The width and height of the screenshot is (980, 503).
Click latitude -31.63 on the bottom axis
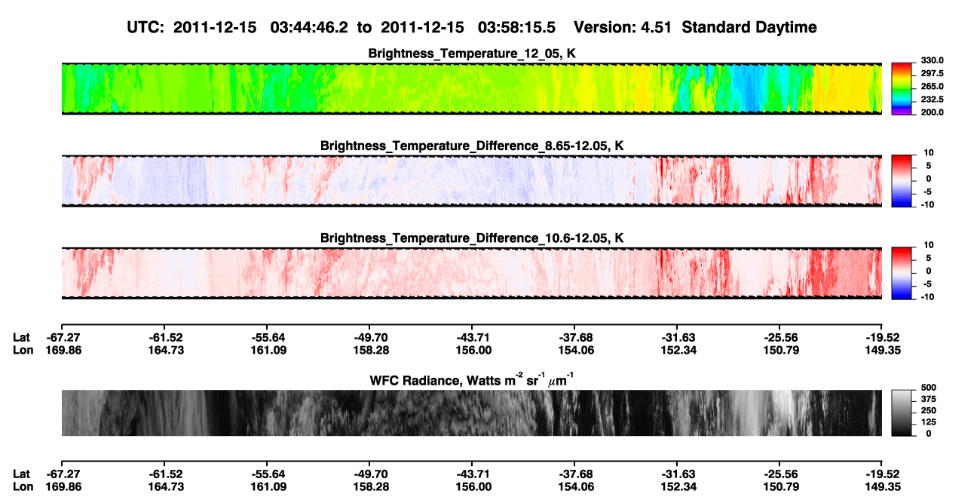coord(677,474)
